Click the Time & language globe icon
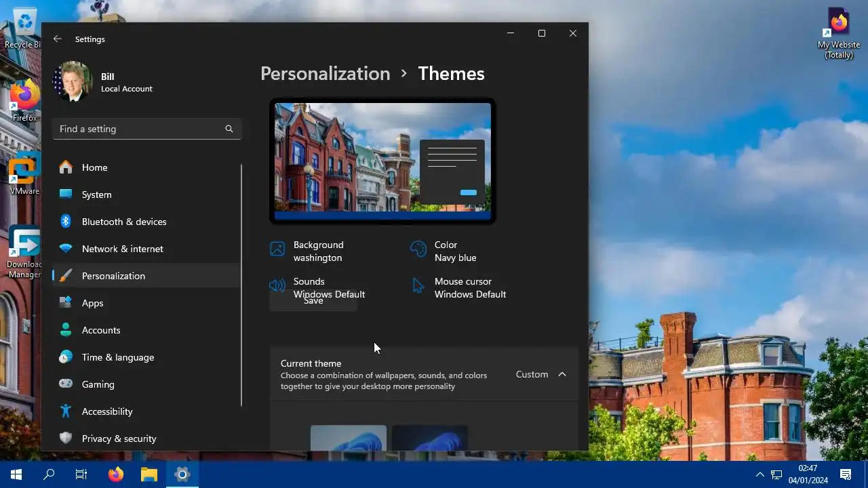Image resolution: width=868 pixels, height=488 pixels. tap(66, 357)
